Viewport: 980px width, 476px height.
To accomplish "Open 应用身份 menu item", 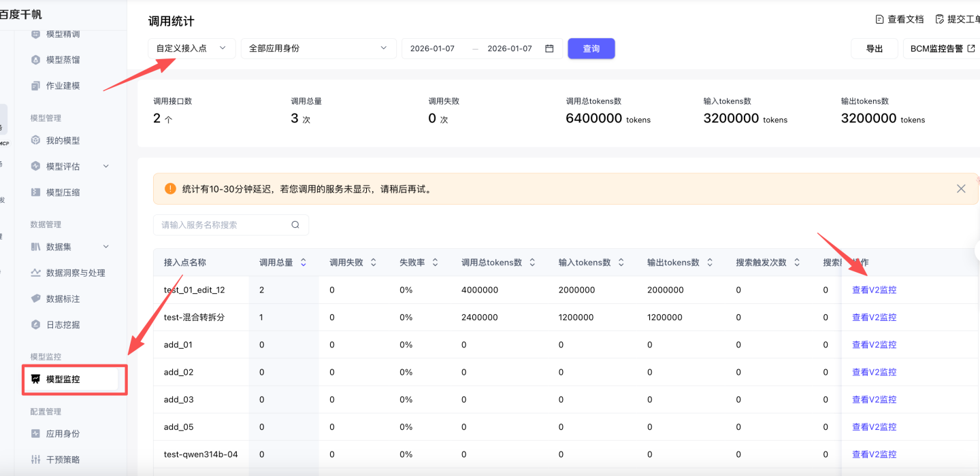I will [63, 434].
